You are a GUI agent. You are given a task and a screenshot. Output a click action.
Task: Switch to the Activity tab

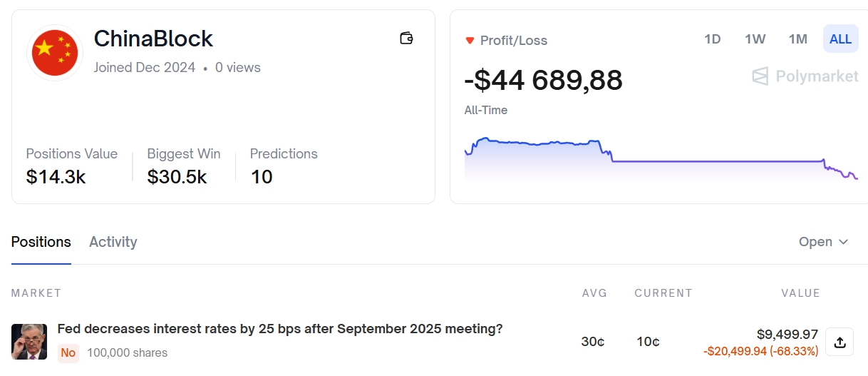click(113, 242)
